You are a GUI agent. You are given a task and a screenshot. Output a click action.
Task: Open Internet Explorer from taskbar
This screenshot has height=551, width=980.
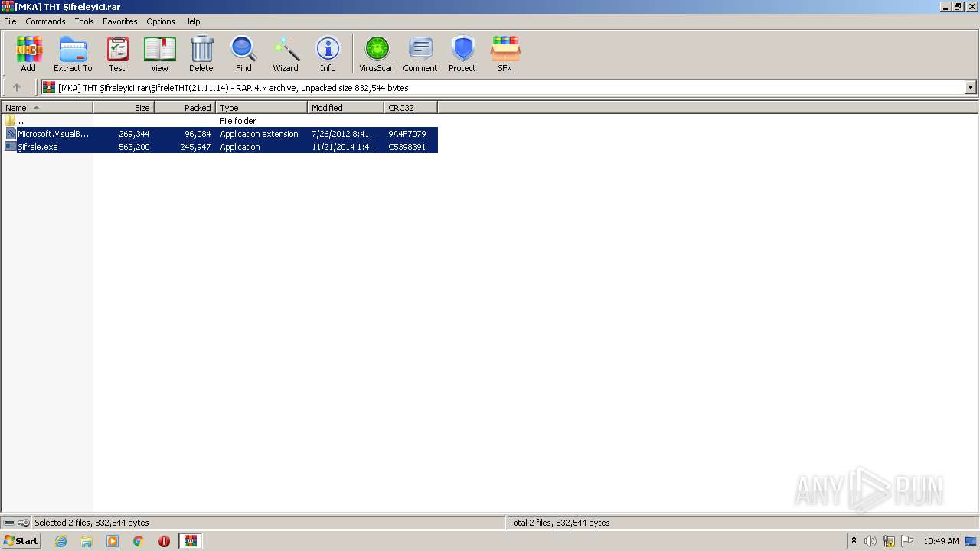pyautogui.click(x=60, y=541)
